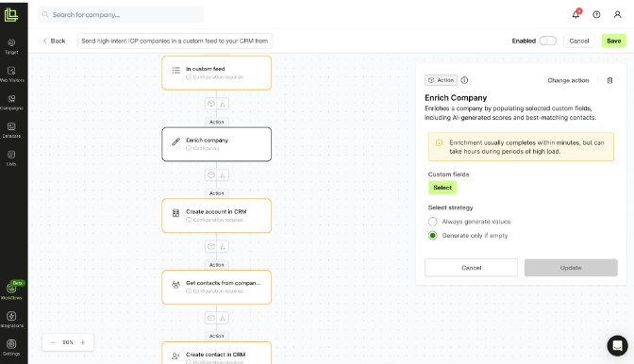Click the green Save button
Screen dimensions: 634x364
(614, 41)
